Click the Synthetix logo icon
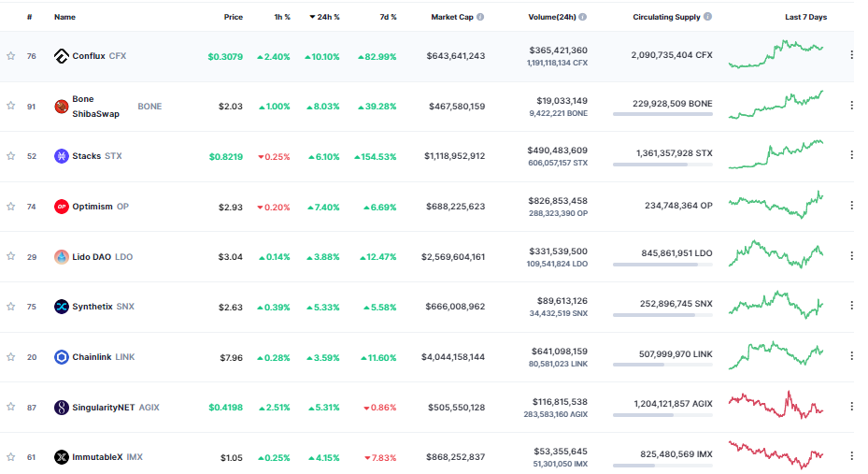 click(62, 307)
